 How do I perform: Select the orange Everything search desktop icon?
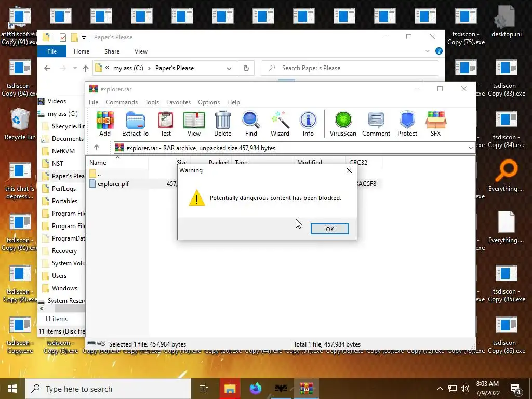pyautogui.click(x=506, y=176)
